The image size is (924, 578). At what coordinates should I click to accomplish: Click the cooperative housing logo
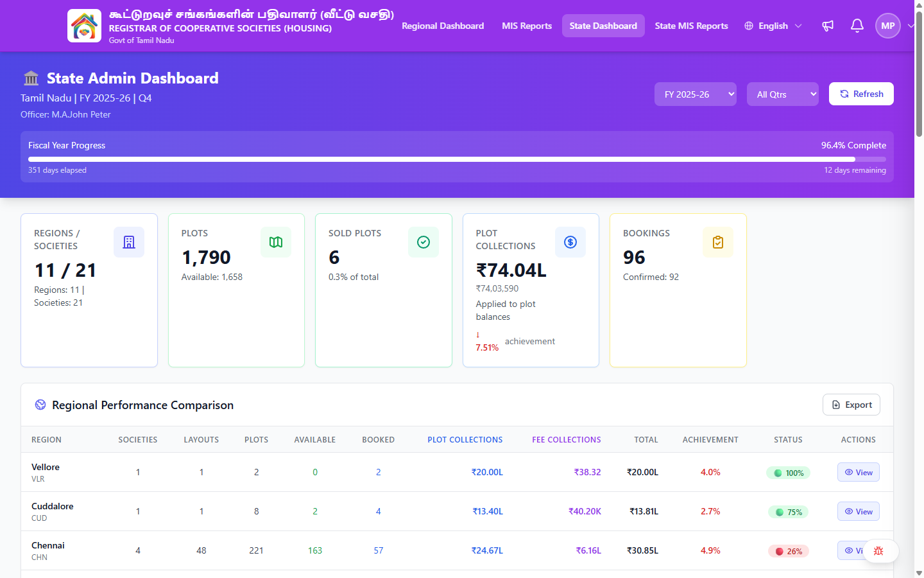coord(84,26)
